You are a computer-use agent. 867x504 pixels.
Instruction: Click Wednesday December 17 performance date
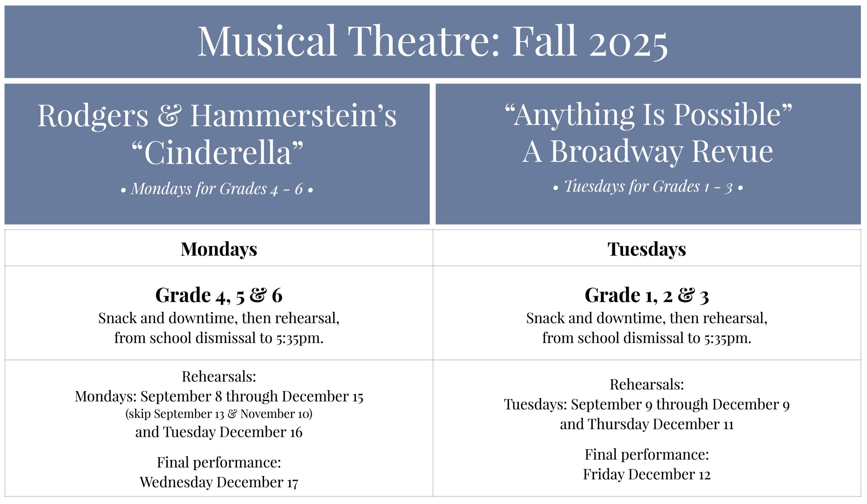click(x=219, y=482)
